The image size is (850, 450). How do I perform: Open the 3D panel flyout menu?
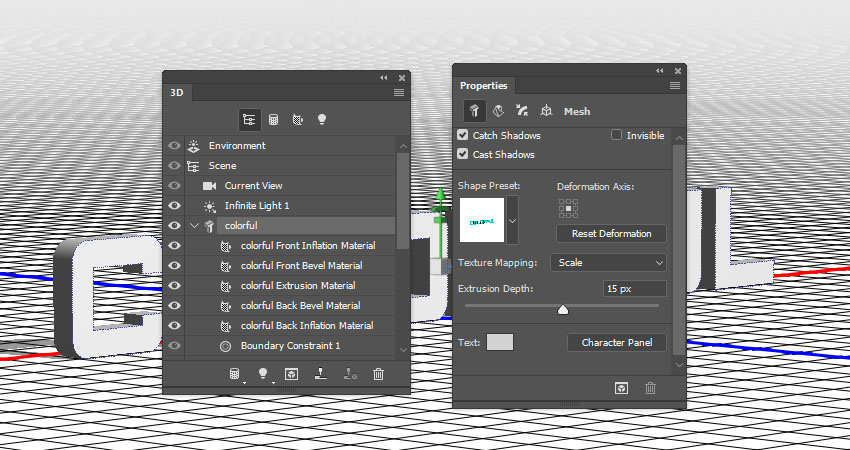click(399, 92)
